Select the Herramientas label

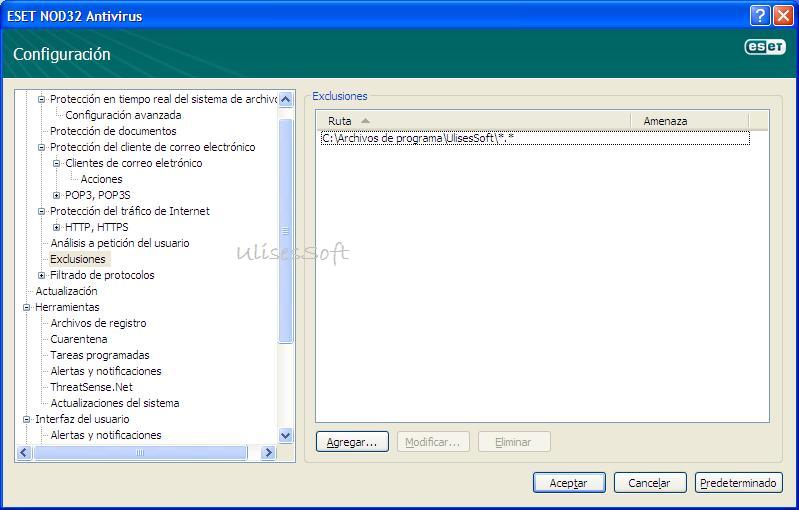[x=67, y=307]
